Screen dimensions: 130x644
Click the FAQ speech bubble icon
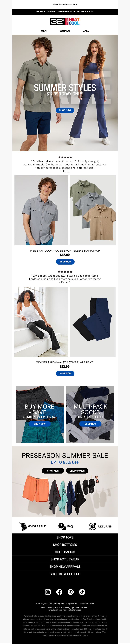[62, 526]
